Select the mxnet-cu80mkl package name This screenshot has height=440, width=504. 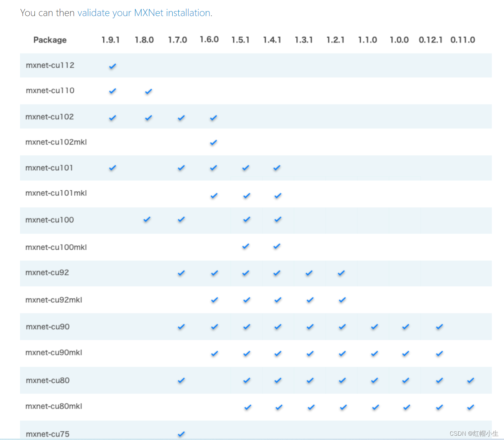54,406
